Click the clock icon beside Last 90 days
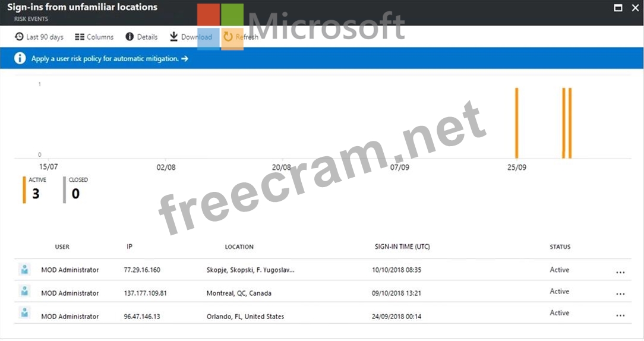 pos(19,37)
